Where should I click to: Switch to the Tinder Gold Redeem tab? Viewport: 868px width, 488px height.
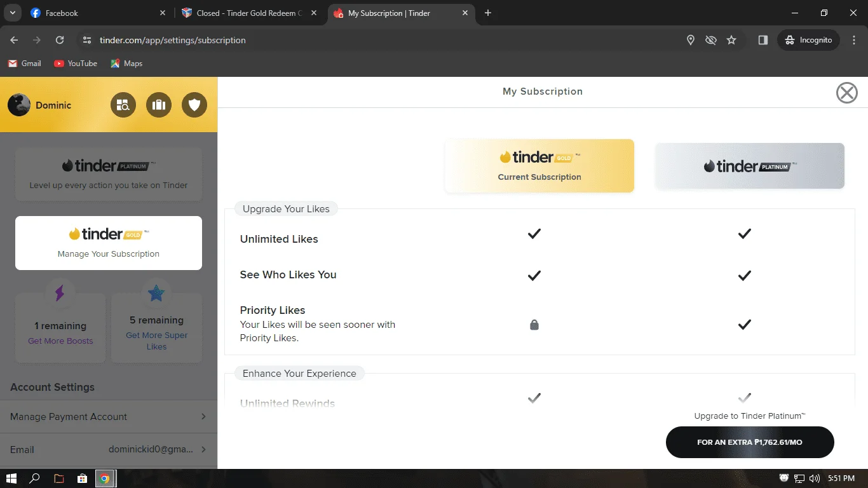click(250, 13)
